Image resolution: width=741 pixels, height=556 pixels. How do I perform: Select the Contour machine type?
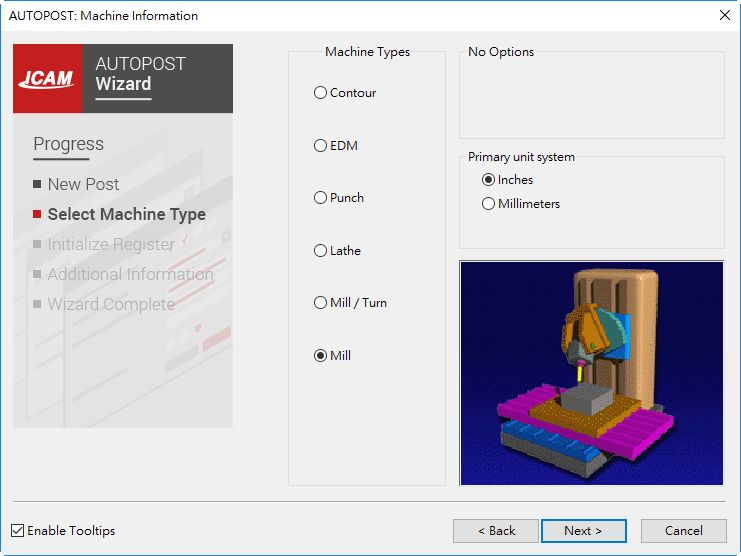321,93
